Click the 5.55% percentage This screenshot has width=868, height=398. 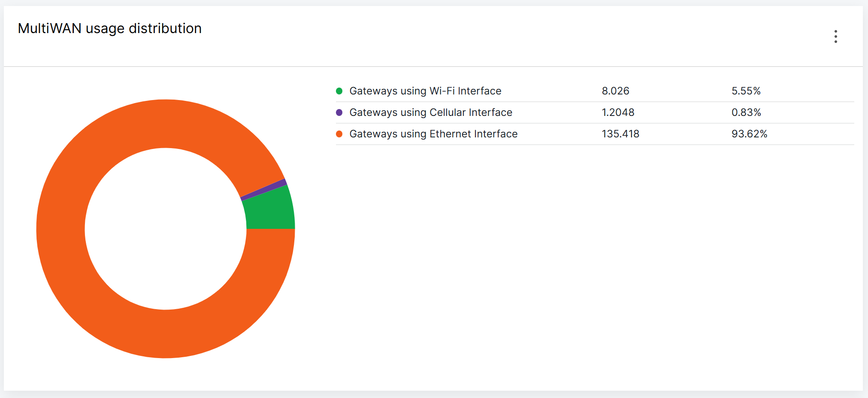tap(746, 91)
